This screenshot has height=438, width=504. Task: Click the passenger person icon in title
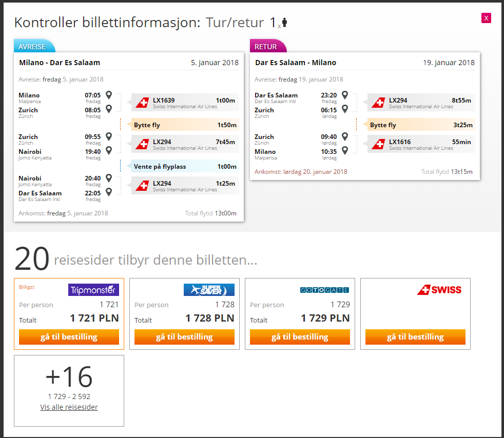coord(284,23)
